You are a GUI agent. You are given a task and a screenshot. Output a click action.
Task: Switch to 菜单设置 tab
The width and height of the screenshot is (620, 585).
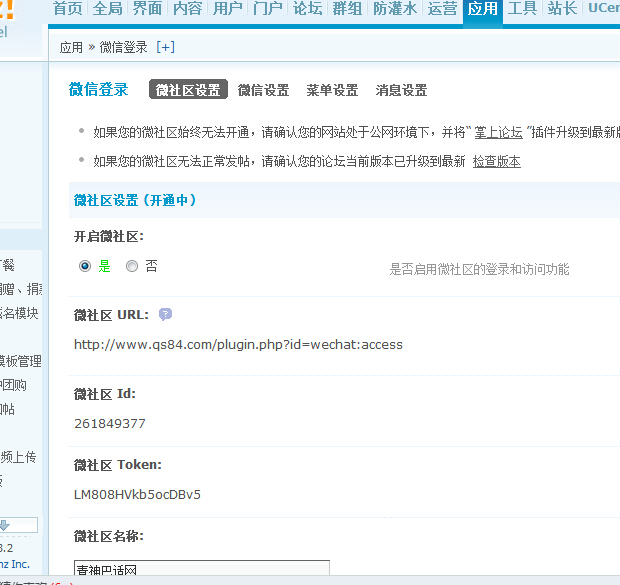pos(332,90)
